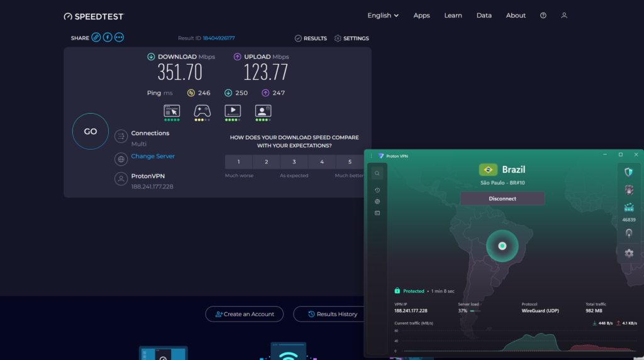This screenshot has height=360, width=644.
Task: Rate download speed 4
Action: click(322, 161)
